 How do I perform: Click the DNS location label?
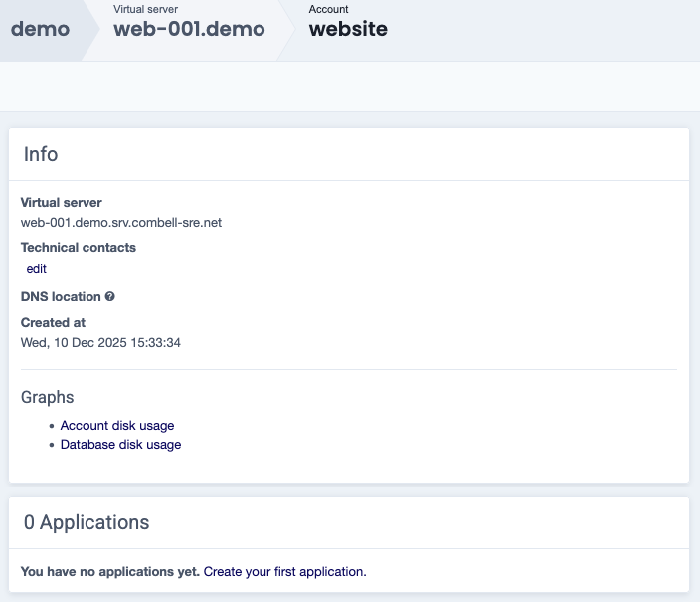[61, 297]
